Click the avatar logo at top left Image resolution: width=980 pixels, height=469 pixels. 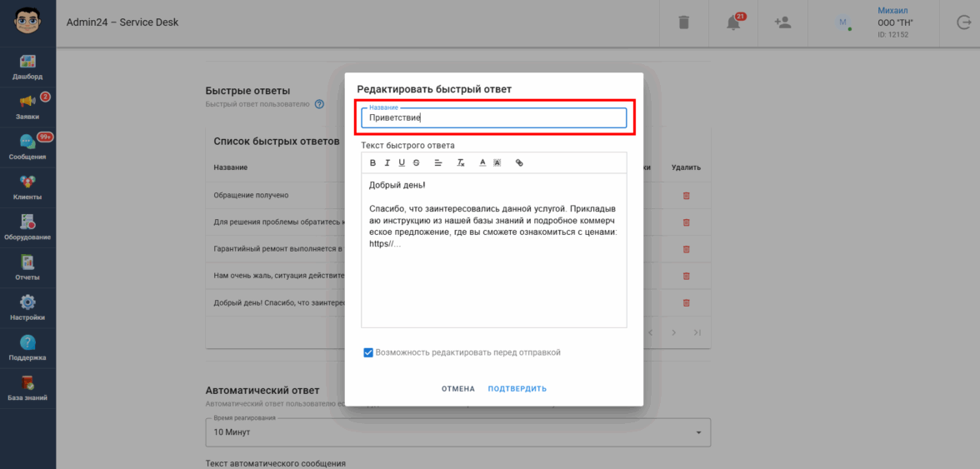pos(27,22)
